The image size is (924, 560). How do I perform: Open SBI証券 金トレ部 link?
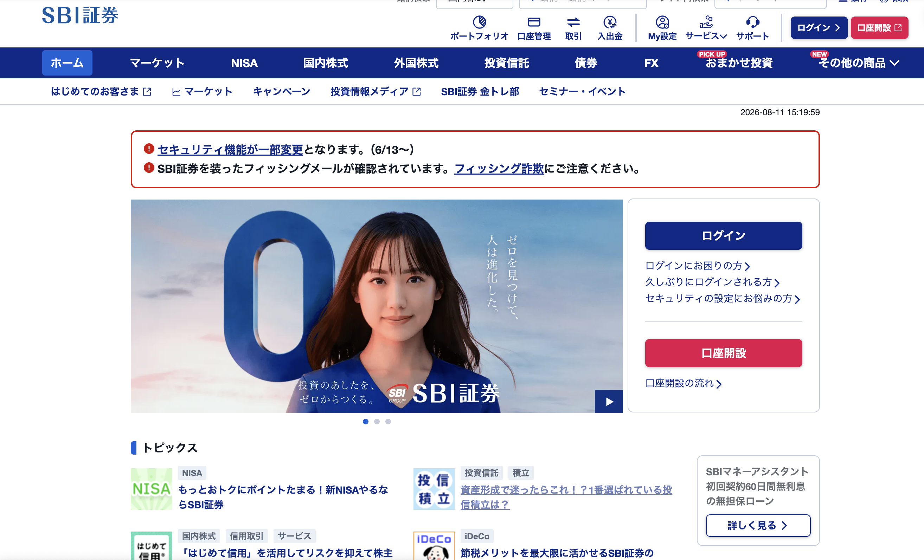coord(480,91)
